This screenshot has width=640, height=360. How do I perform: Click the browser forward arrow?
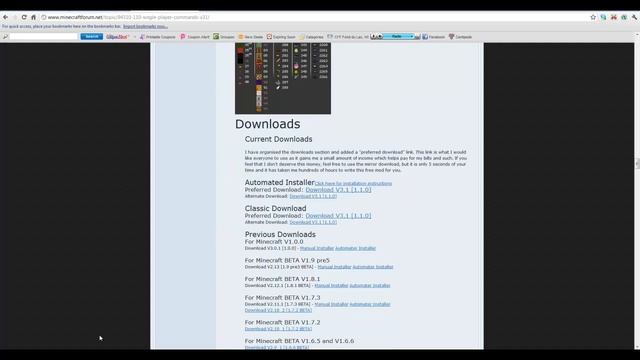click(15, 17)
